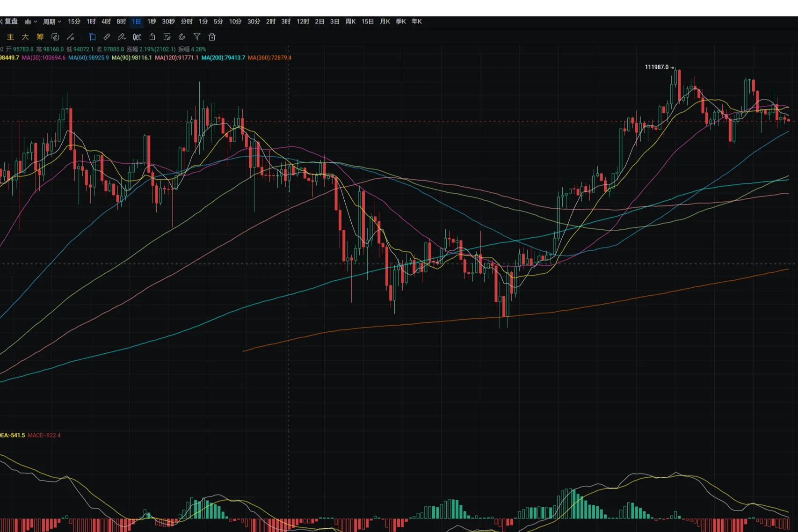
Task: Click the paperclip attach icon
Action: coord(182,37)
